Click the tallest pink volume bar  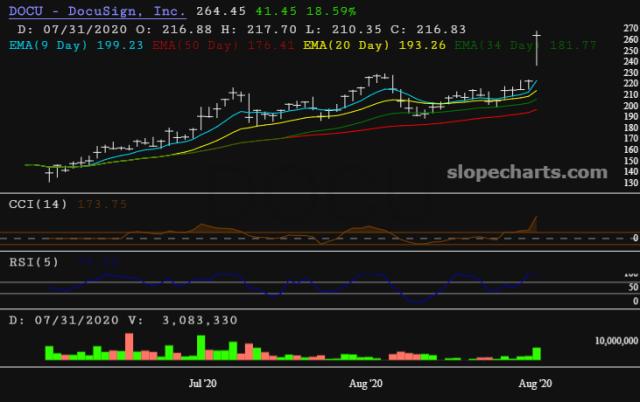pyautogui.click(x=129, y=346)
